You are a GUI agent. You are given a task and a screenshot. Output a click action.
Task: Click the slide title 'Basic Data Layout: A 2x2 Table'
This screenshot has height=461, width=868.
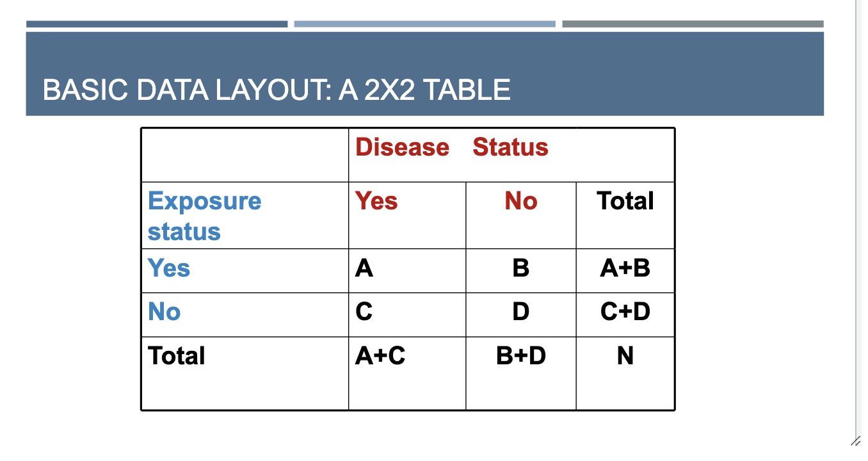tap(277, 90)
